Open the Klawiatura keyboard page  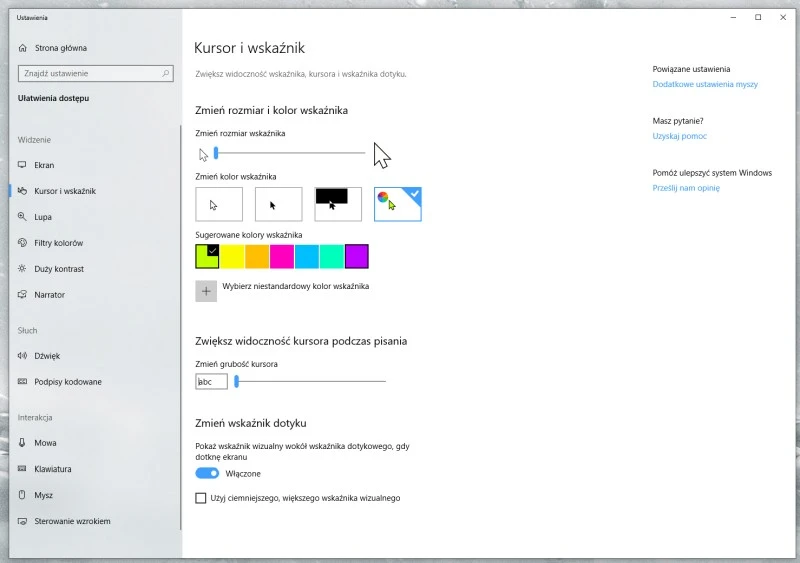[x=52, y=469]
